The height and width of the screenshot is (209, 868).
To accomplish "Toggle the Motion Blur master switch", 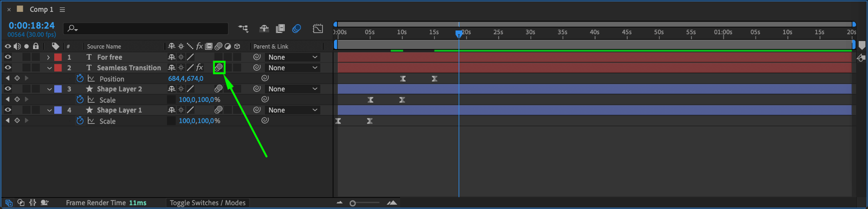I will (x=297, y=28).
